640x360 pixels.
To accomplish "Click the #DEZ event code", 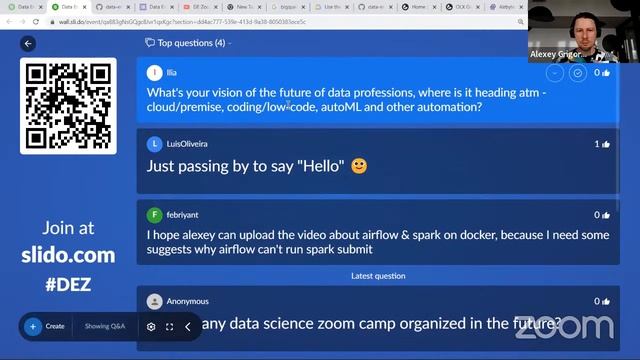I will pos(68,284).
